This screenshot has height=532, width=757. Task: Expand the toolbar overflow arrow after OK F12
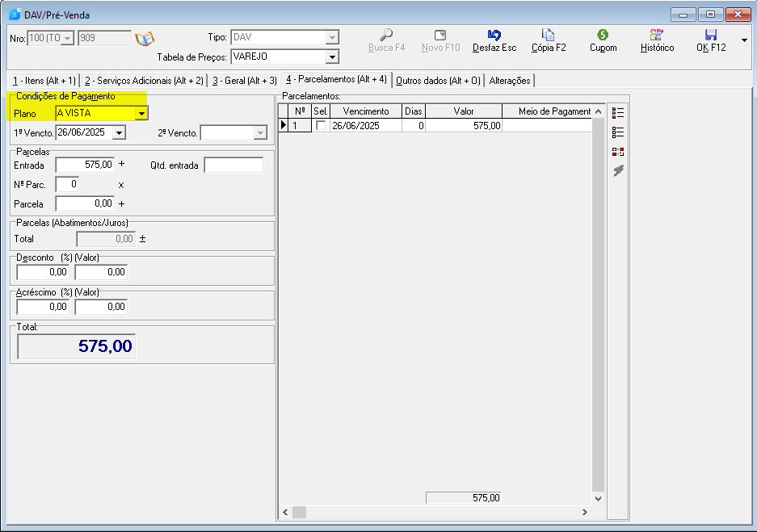[744, 40]
